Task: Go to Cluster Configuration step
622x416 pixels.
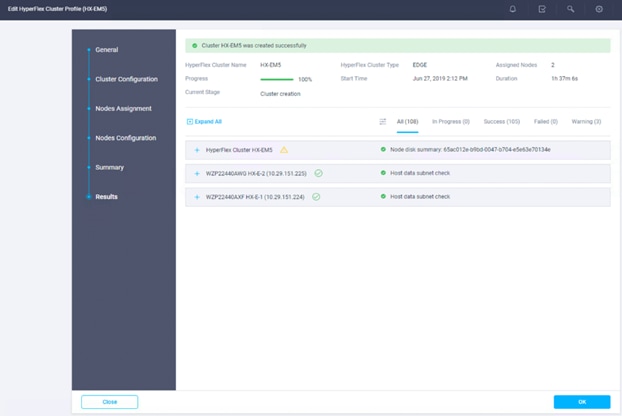Action: point(127,79)
